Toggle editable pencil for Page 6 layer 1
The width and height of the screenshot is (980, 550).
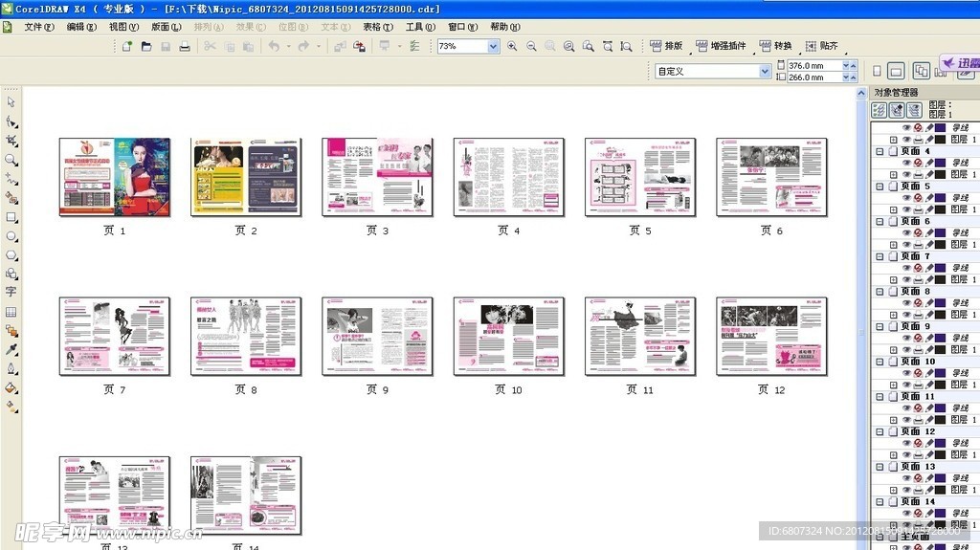(x=929, y=245)
